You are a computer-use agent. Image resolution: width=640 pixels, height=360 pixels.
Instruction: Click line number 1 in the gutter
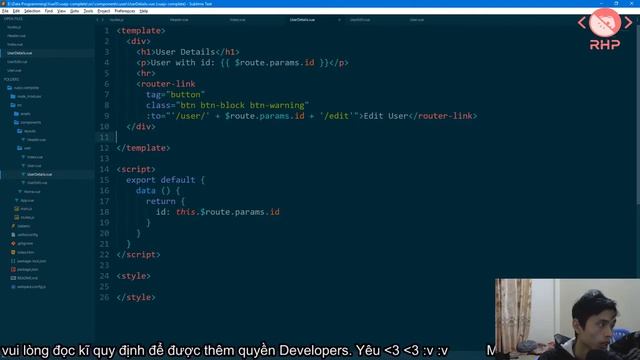tap(107, 31)
